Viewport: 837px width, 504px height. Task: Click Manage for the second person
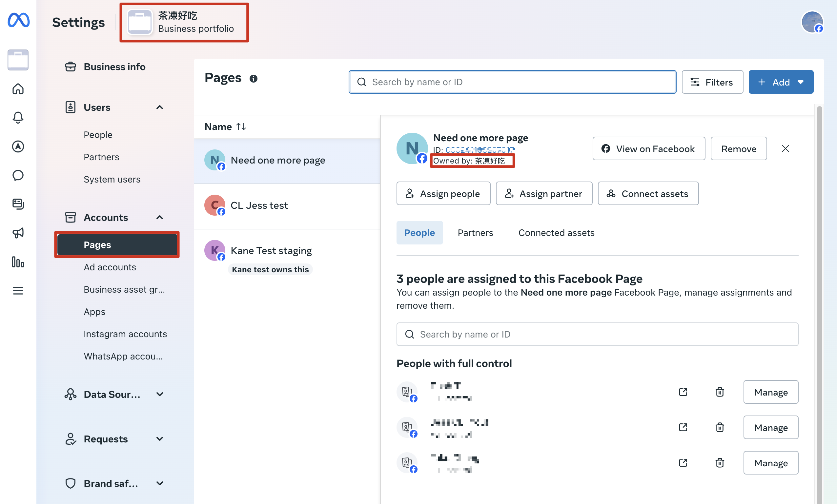coord(770,427)
